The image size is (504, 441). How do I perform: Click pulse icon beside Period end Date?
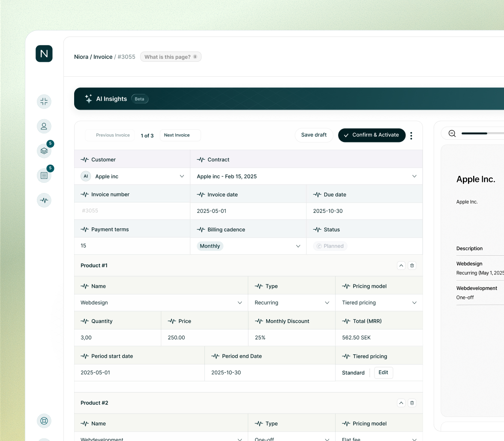pyautogui.click(x=215, y=356)
